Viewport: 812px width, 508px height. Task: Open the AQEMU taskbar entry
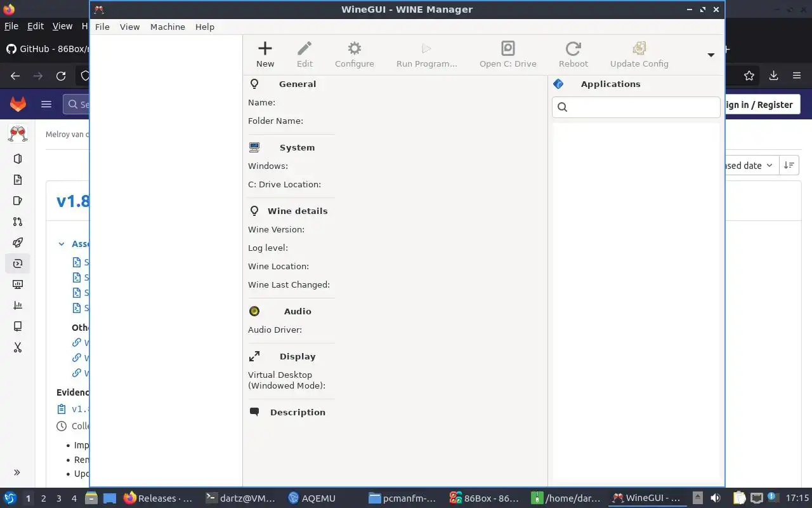click(311, 498)
